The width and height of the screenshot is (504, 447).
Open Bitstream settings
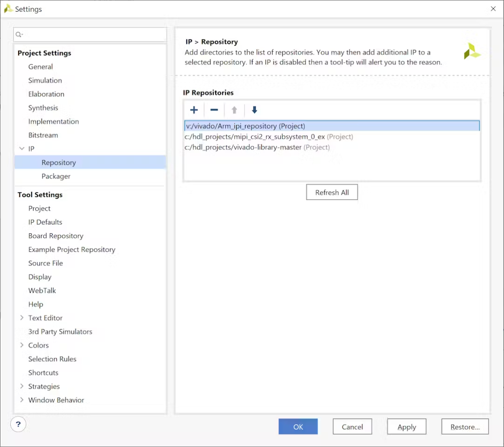click(x=43, y=135)
